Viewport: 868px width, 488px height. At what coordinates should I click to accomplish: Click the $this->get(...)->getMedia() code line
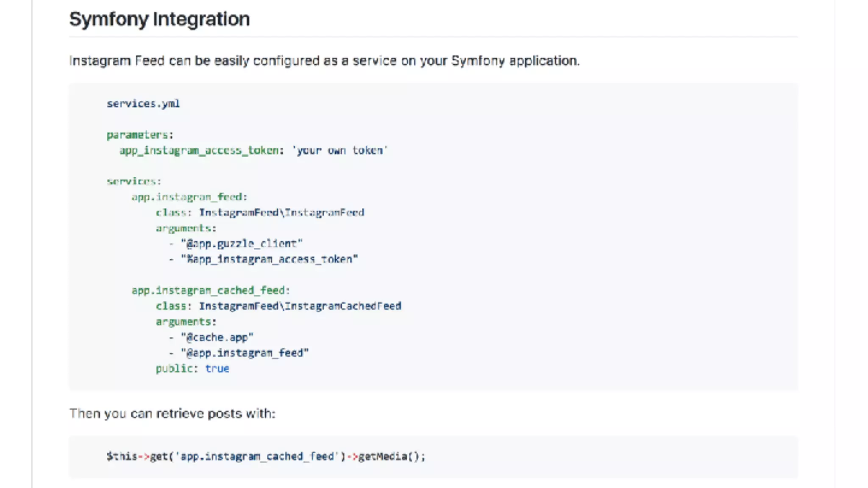click(266, 457)
